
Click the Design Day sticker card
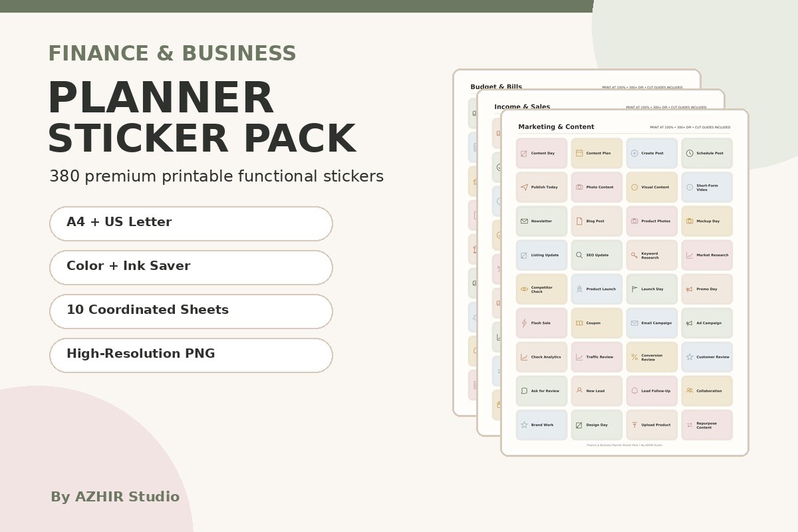[597, 425]
